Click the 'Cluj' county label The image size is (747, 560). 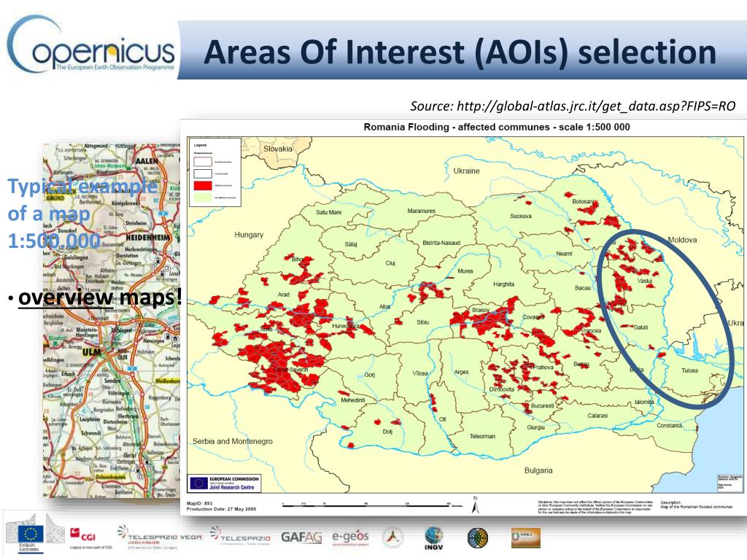(x=390, y=263)
